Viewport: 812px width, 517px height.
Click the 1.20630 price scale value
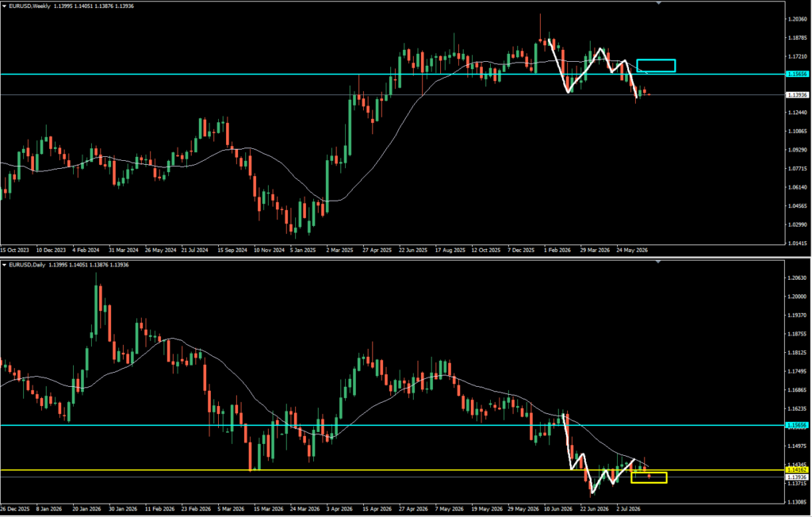point(798,278)
